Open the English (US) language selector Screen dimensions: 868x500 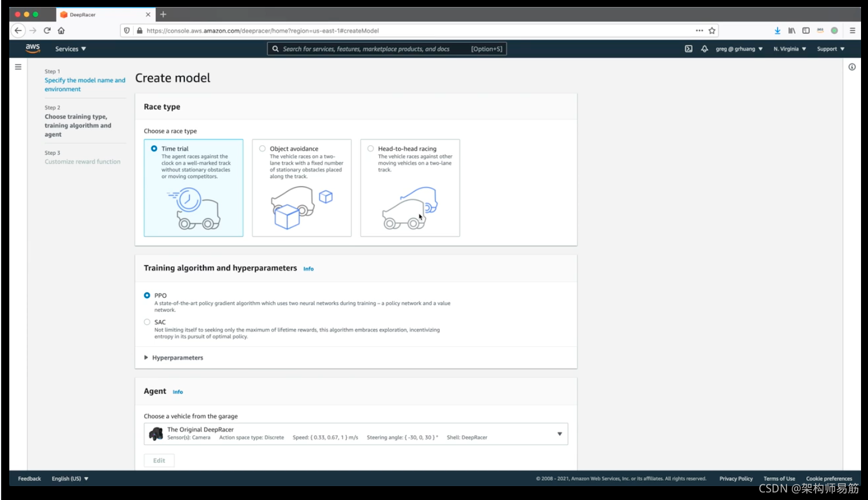point(70,479)
